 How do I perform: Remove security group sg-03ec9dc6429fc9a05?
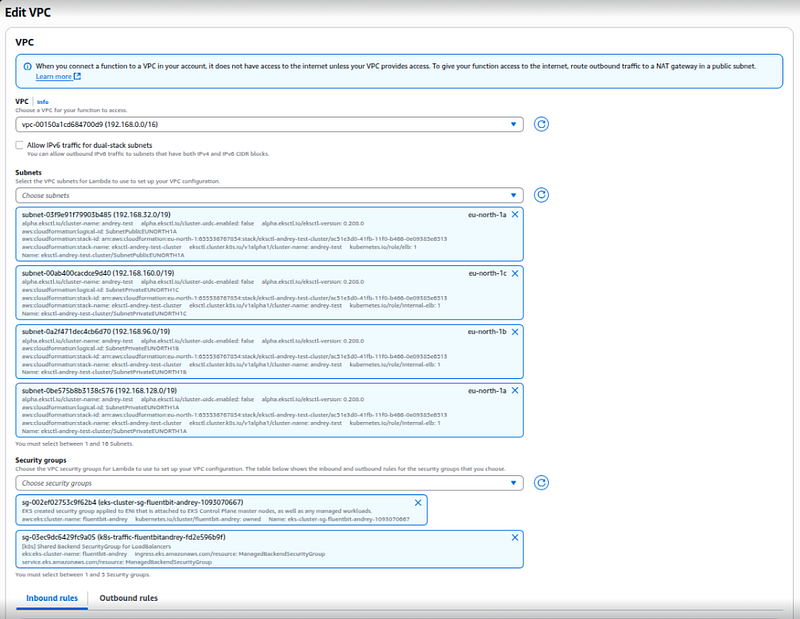tap(515, 537)
